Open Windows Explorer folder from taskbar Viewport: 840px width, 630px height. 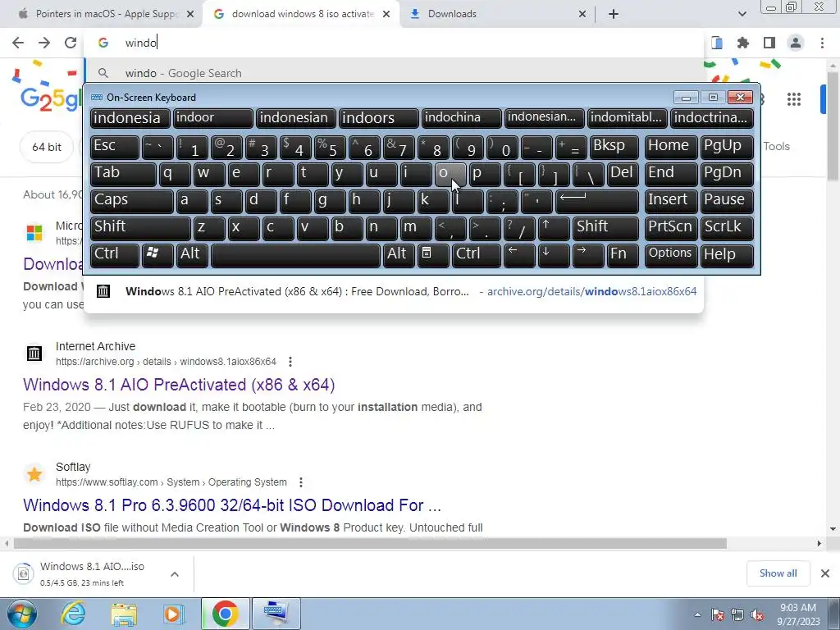coord(124,614)
